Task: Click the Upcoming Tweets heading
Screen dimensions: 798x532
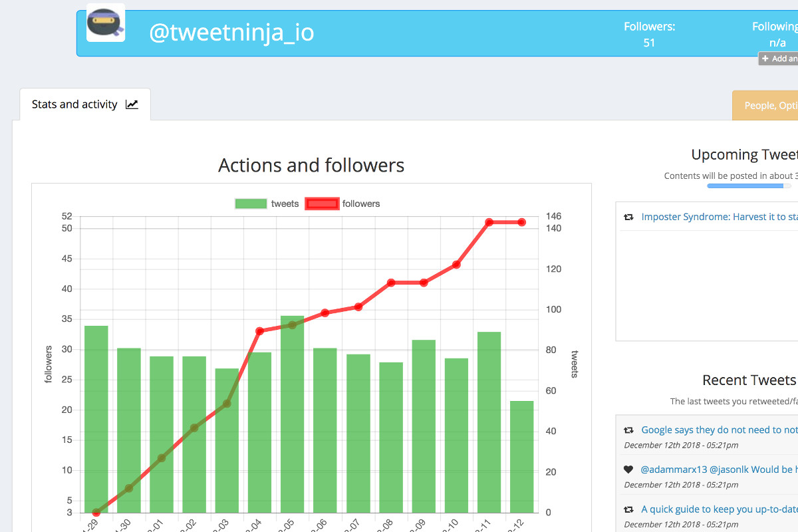Action: [744, 155]
